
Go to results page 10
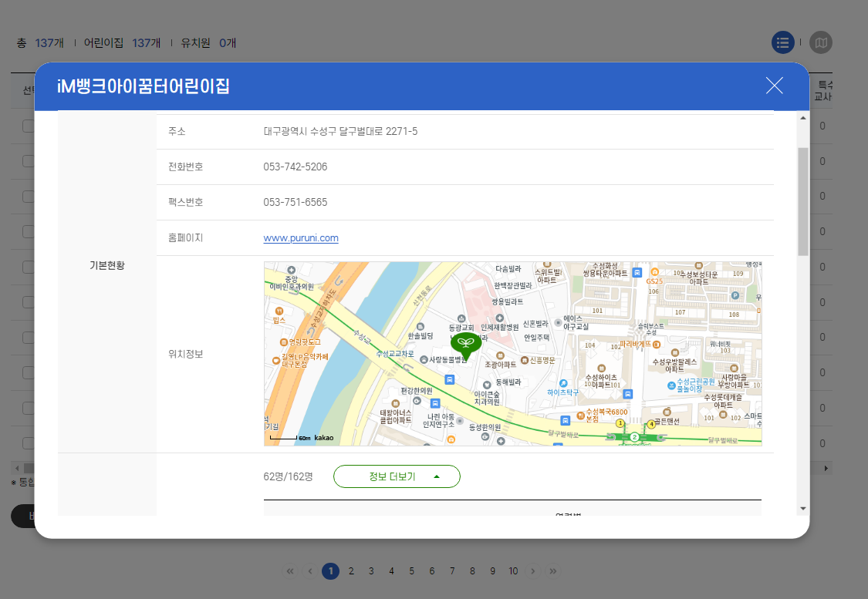513,570
